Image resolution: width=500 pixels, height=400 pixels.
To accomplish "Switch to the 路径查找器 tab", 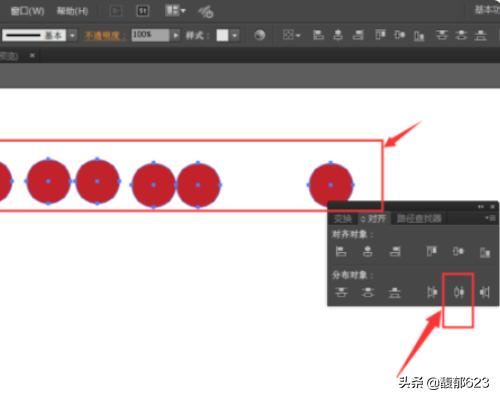I will tap(419, 219).
